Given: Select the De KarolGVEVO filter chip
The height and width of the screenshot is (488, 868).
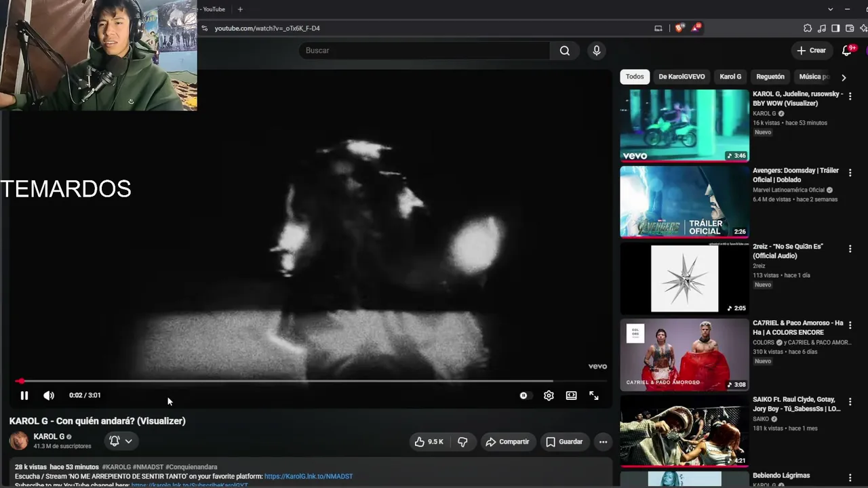Looking at the screenshot, I should pos(682,77).
